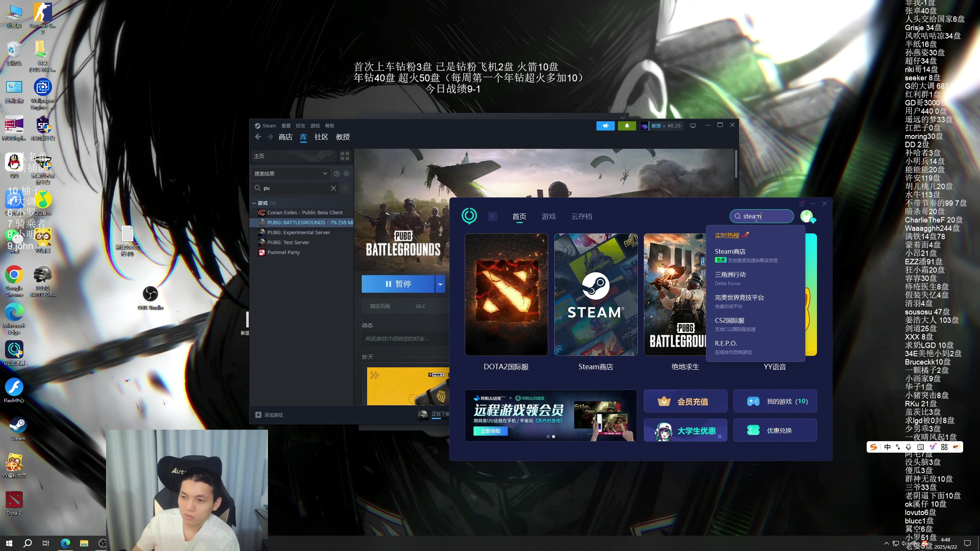This screenshot has height=551, width=980.
Task: Open the 云存档 tab in UU accelerator
Action: pos(582,217)
